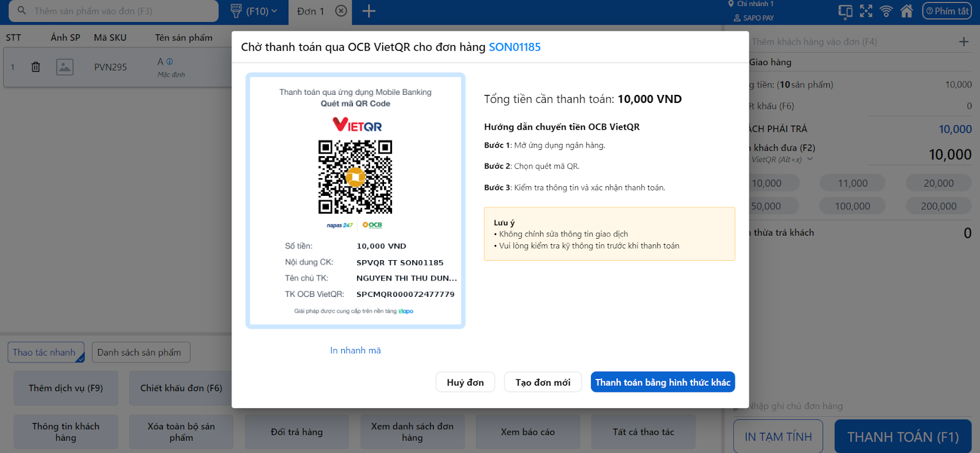Add a new order tab with plus icon
980x453 pixels.
[369, 11]
